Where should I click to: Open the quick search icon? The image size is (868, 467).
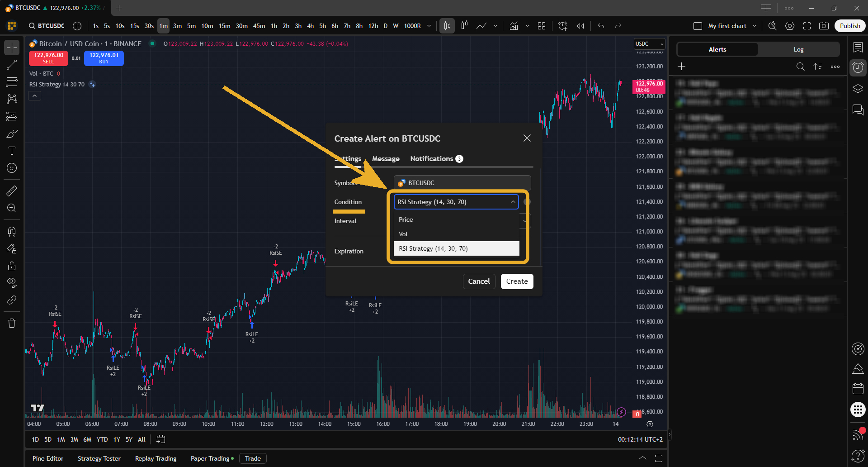pos(773,26)
